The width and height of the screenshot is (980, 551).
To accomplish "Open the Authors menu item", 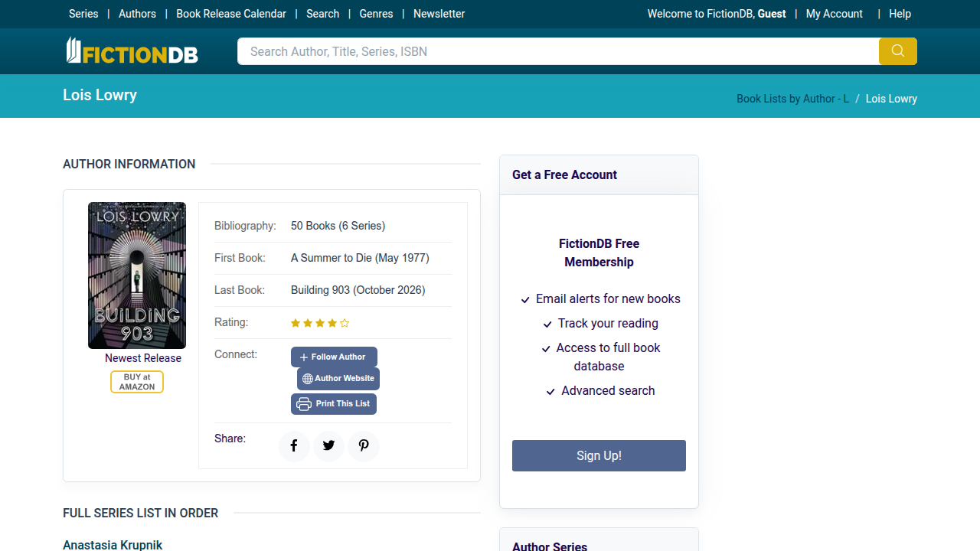I will coord(137,14).
